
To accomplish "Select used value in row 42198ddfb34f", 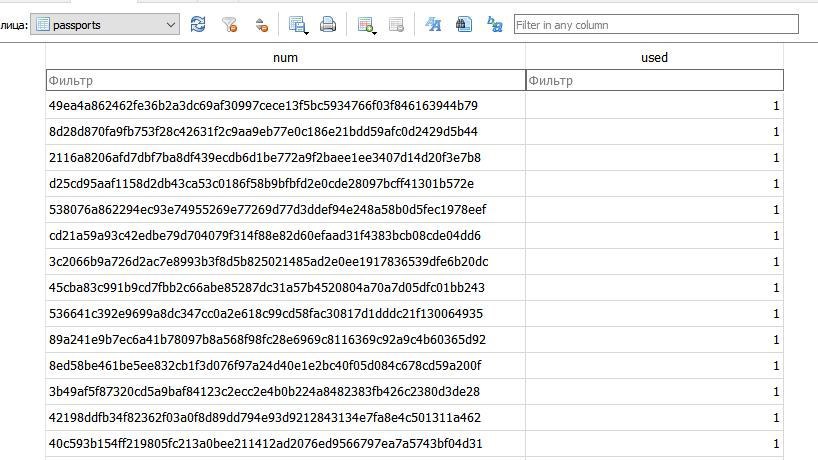I will pyautogui.click(x=654, y=418).
